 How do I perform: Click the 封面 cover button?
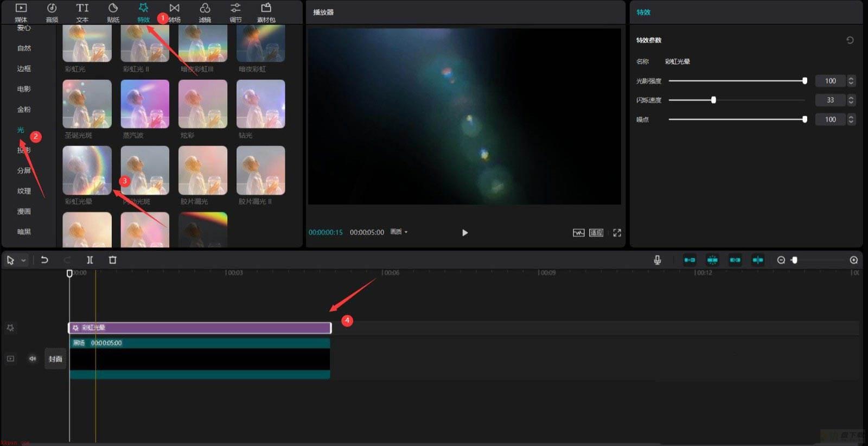[55, 359]
